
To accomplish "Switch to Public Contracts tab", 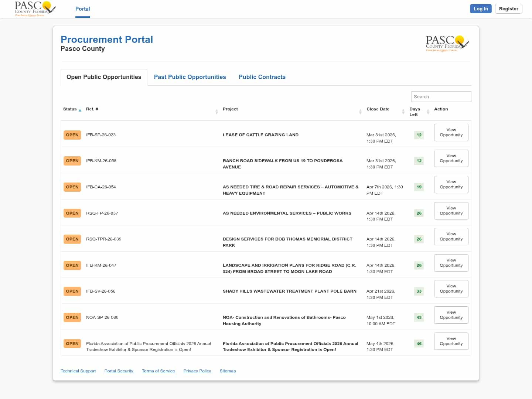I will (x=262, y=77).
